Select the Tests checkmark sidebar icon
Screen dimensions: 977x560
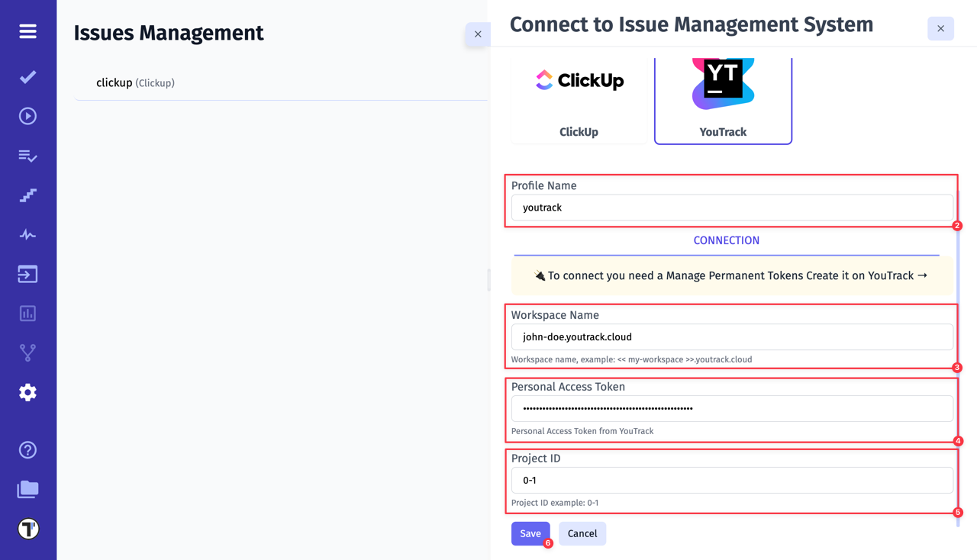pos(27,76)
